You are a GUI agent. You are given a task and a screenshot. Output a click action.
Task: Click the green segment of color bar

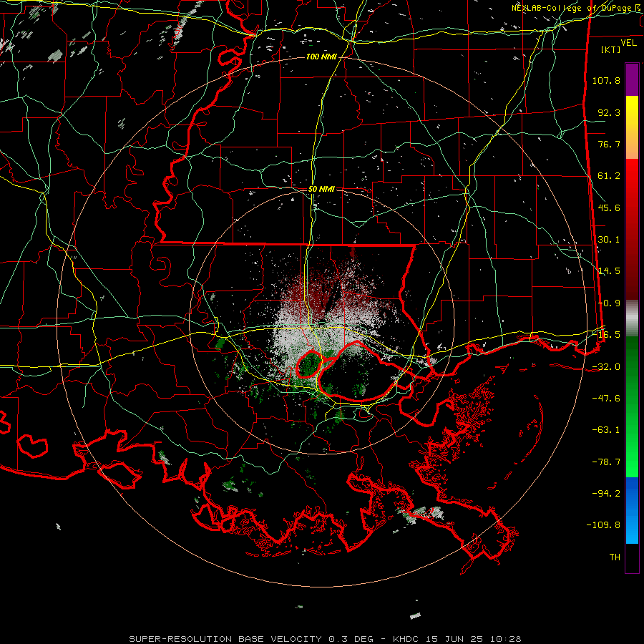632,406
